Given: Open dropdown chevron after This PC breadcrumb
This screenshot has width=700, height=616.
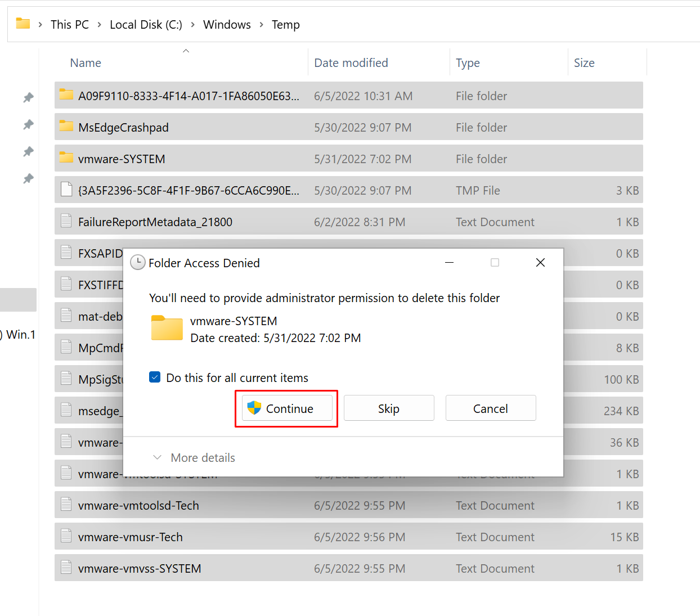Looking at the screenshot, I should click(100, 25).
